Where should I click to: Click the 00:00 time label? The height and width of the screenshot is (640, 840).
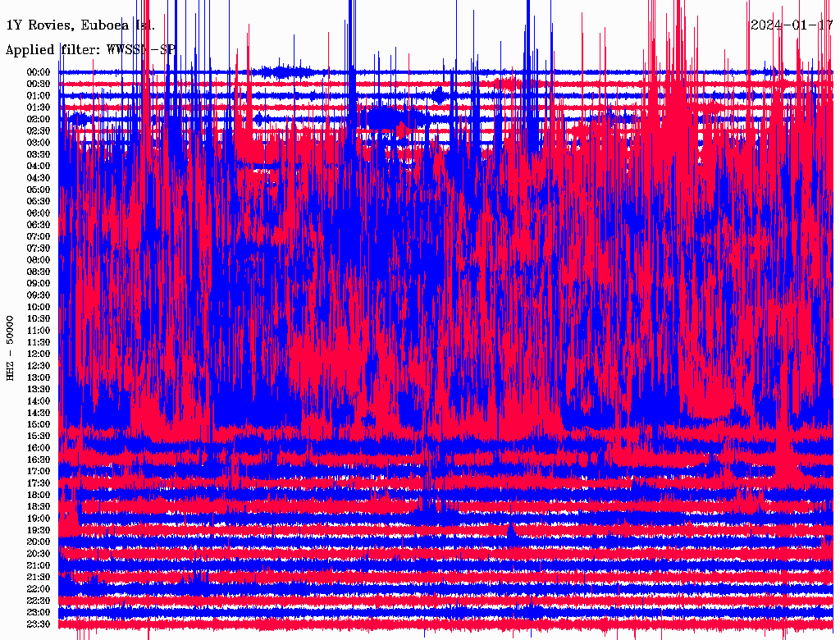tap(39, 72)
